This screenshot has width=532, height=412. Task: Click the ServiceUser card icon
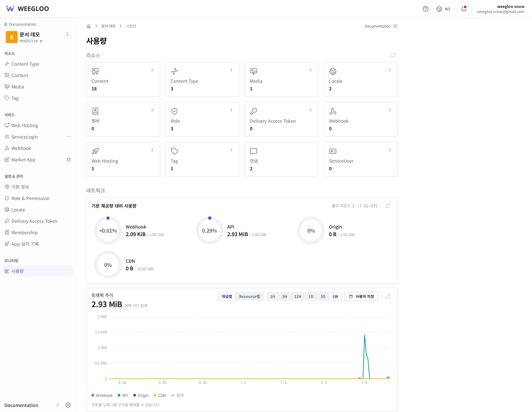333,151
